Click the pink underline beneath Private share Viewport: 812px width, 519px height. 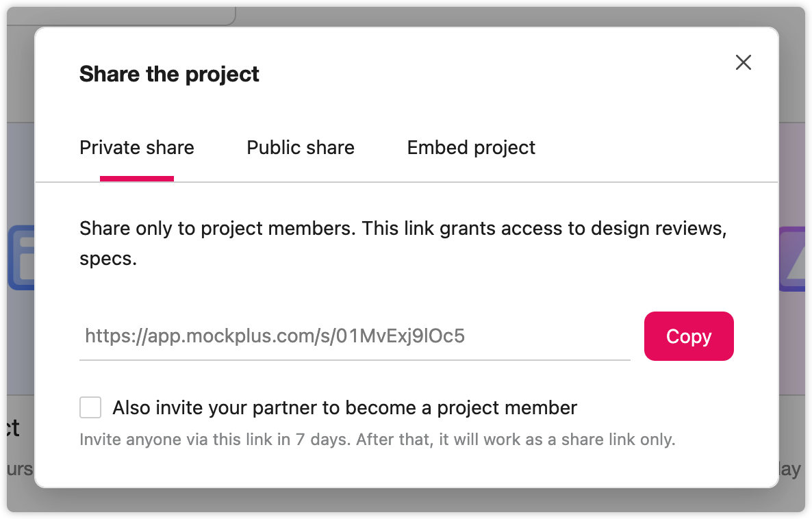(137, 179)
